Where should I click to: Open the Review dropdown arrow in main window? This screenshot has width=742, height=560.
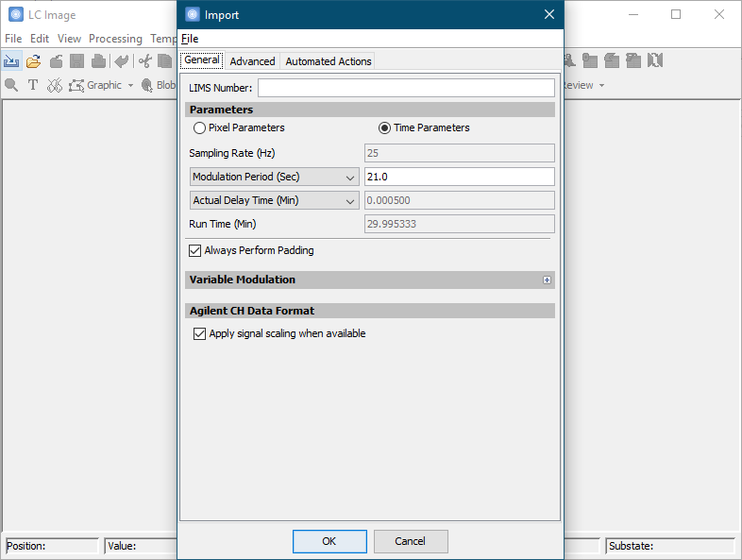[602, 86]
